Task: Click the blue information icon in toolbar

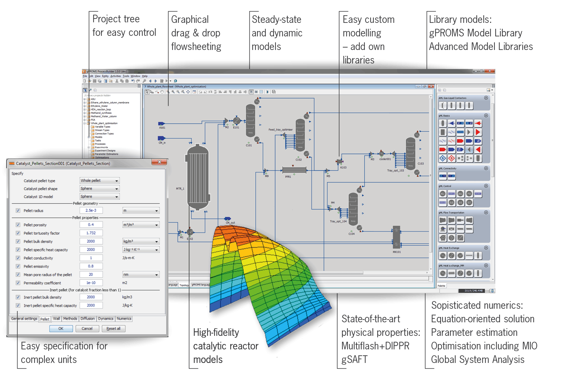Action: coord(175,81)
